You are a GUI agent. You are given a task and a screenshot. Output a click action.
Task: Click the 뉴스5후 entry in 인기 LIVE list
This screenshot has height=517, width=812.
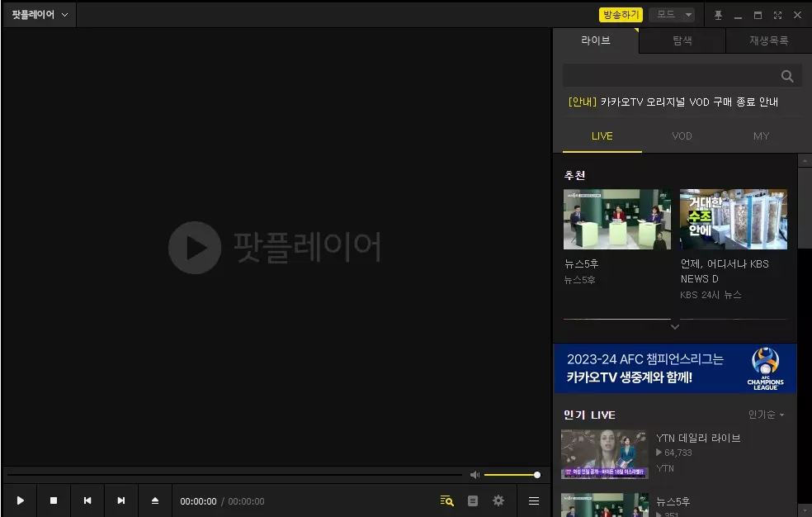673,501
